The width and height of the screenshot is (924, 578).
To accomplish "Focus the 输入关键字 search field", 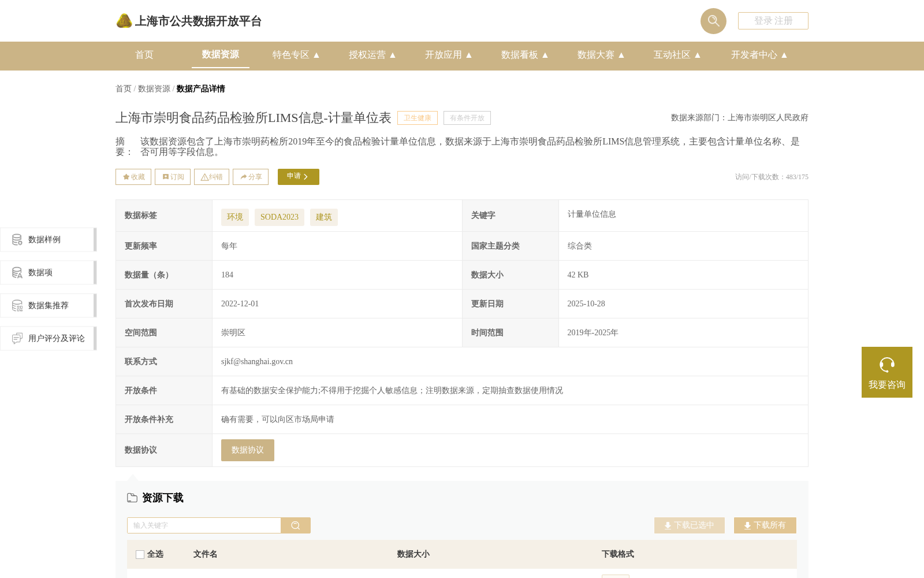I will click(x=204, y=525).
